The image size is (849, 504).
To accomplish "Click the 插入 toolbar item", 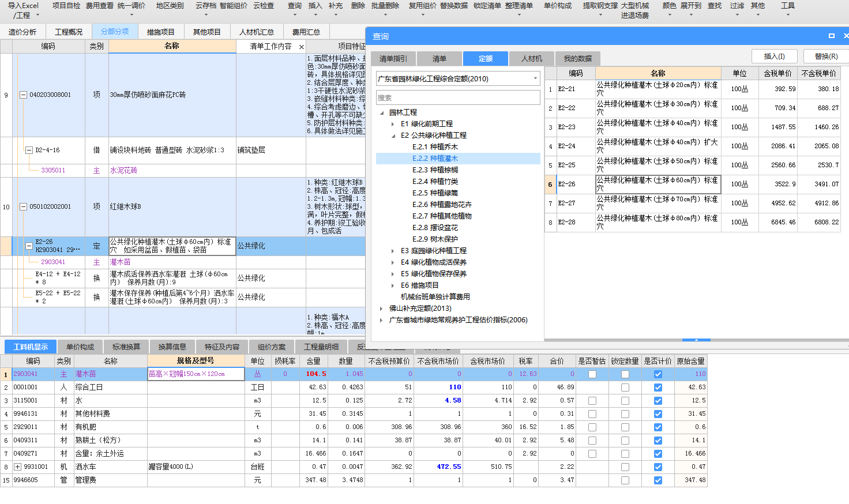I will pos(315,6).
